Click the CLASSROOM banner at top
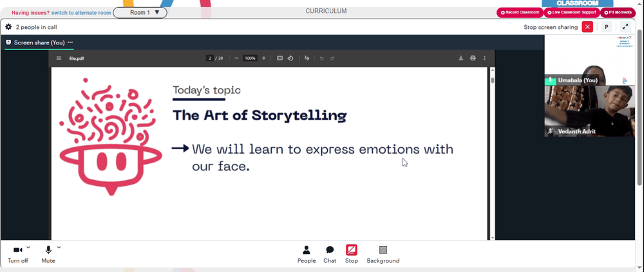Screen dimensions: 644x272 (x=577, y=3)
